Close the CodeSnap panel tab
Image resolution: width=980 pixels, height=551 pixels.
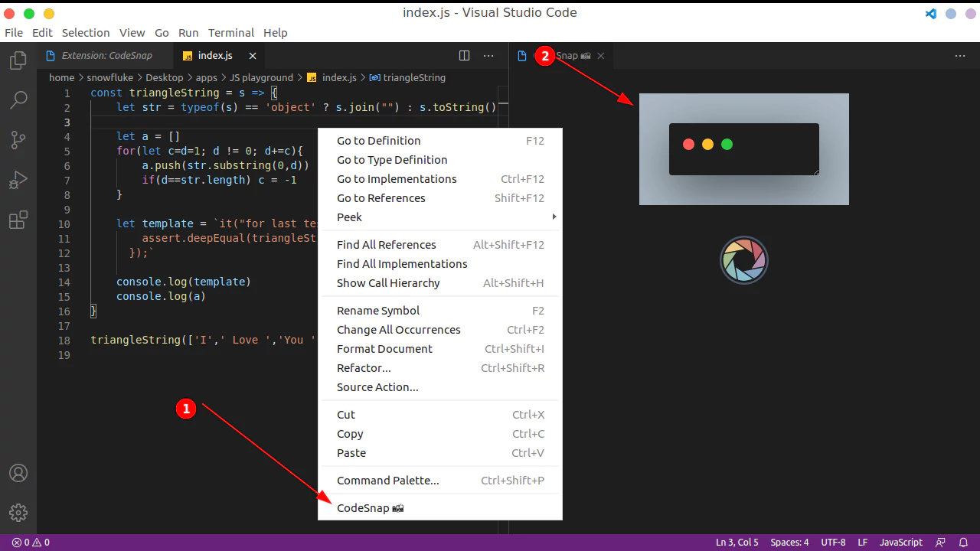(601, 56)
